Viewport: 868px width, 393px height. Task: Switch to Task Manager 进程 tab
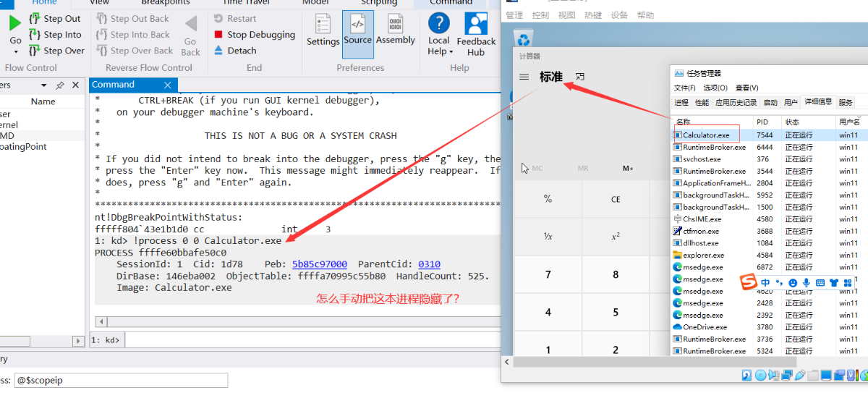tap(681, 103)
